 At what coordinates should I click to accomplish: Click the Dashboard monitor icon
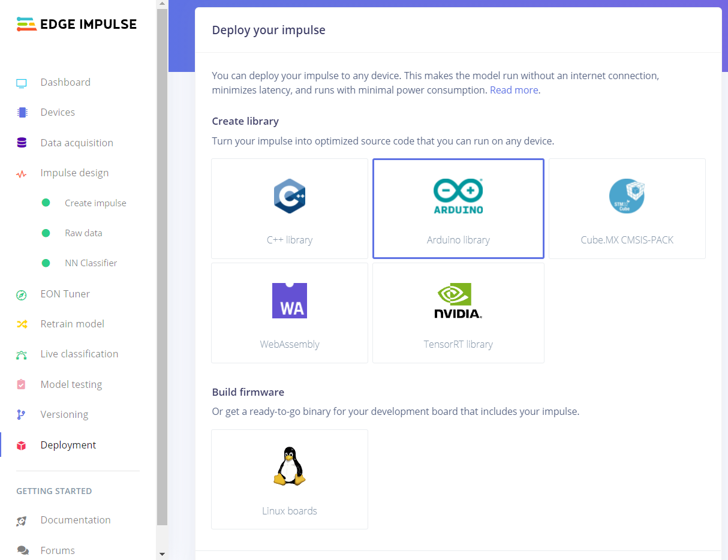click(x=22, y=83)
